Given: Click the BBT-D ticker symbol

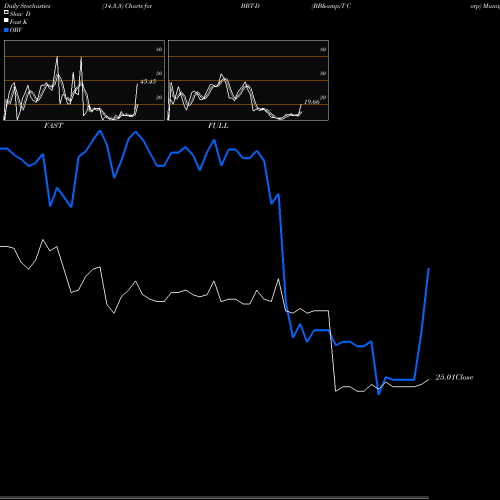Looking at the screenshot, I should (250, 6).
